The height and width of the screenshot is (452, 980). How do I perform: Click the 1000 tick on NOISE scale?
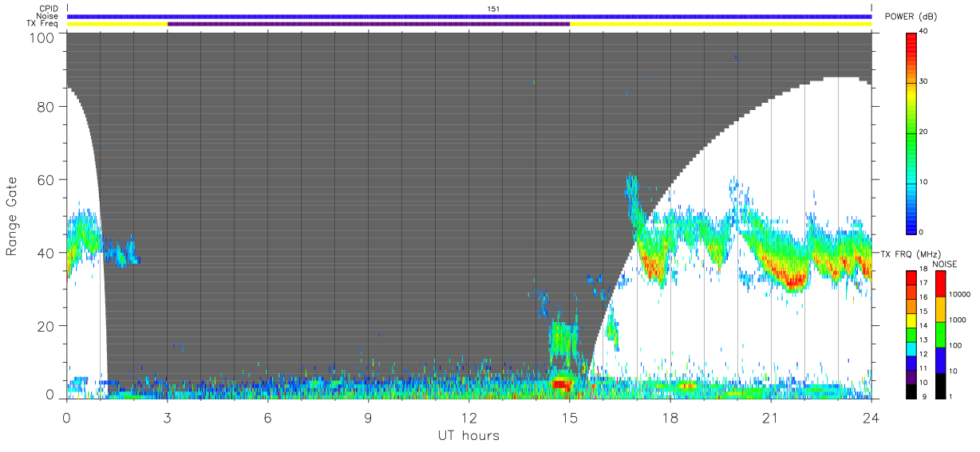(x=957, y=320)
